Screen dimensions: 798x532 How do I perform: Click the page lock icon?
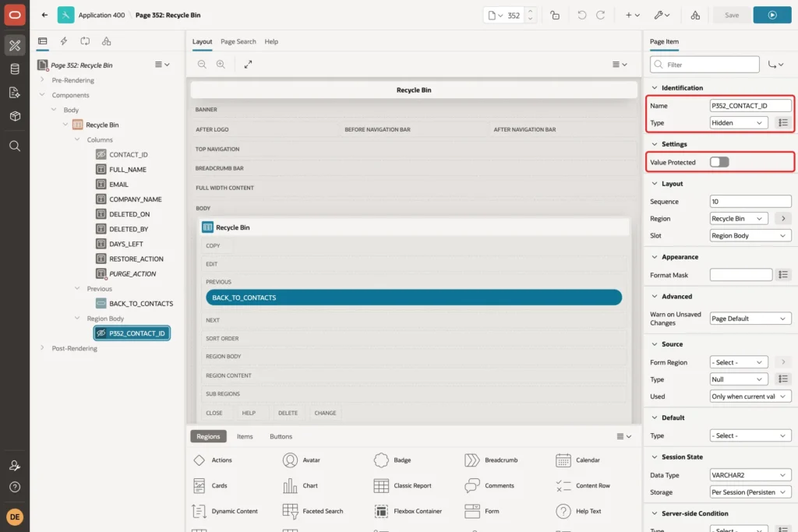[x=555, y=16]
